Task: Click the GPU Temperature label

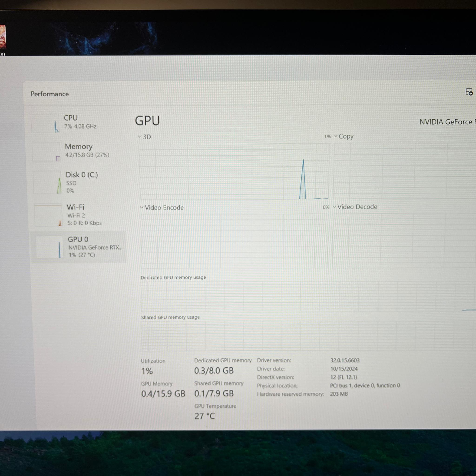Action: (x=215, y=406)
